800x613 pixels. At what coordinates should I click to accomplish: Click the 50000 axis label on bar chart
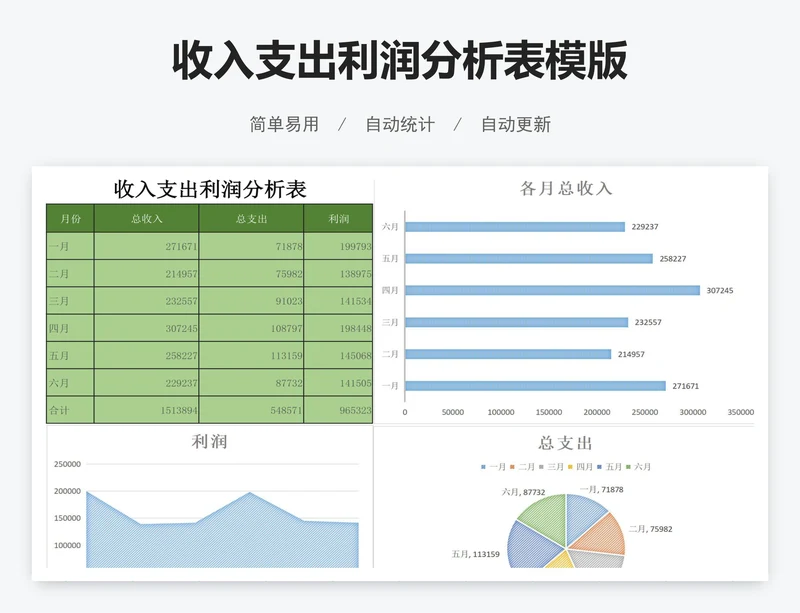[x=453, y=412]
